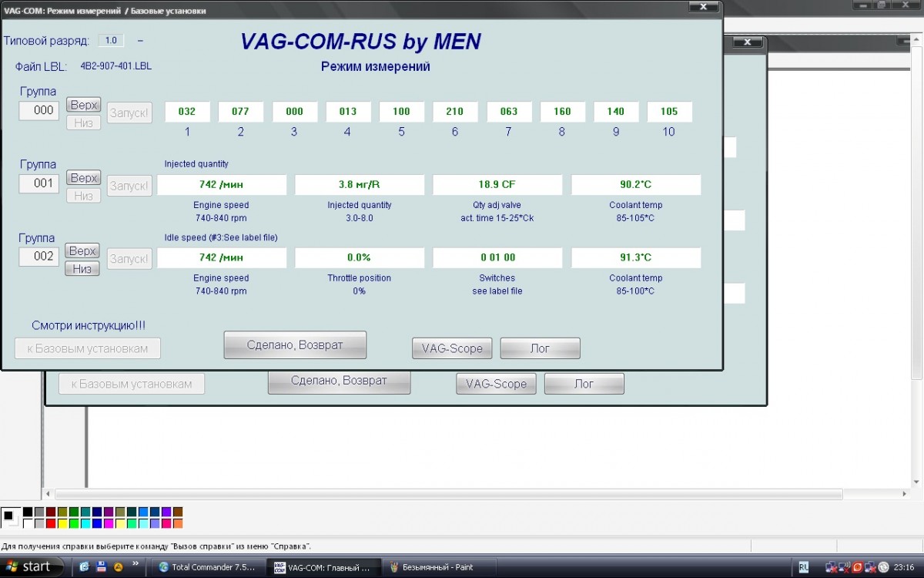Click Paint's current foreground/background color box
This screenshot has width=924, height=578.
pos(11,518)
